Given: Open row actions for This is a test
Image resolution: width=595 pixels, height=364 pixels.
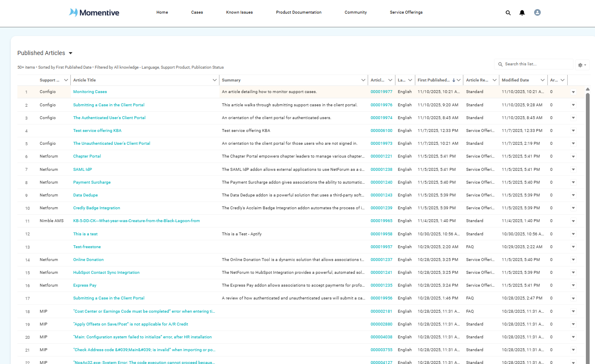Looking at the screenshot, I should coord(573,234).
